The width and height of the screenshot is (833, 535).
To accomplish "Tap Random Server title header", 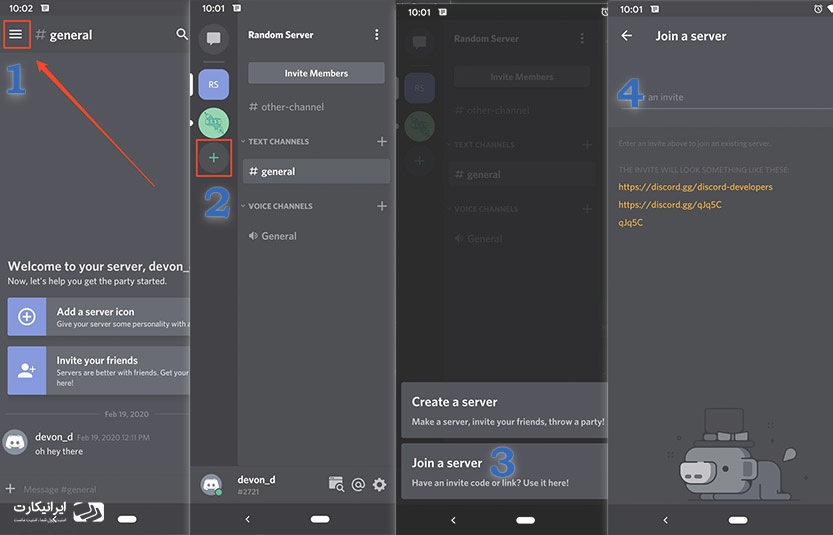I will [x=280, y=35].
